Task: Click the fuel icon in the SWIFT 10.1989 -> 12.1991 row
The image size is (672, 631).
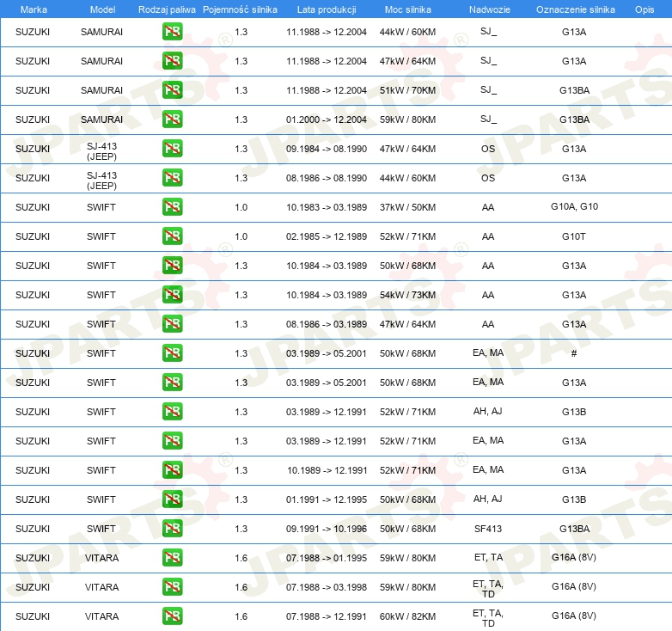Action: click(x=172, y=469)
